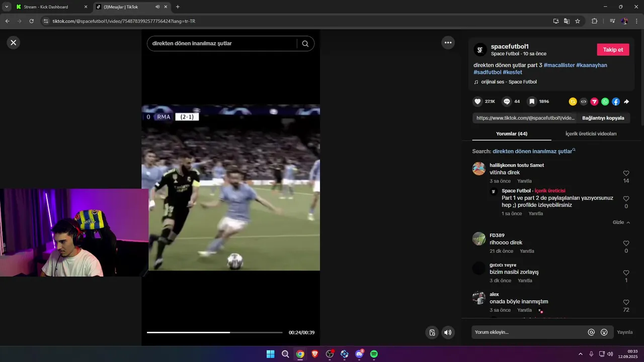Click the yellow repost icon
644x362 pixels.
[x=573, y=102]
